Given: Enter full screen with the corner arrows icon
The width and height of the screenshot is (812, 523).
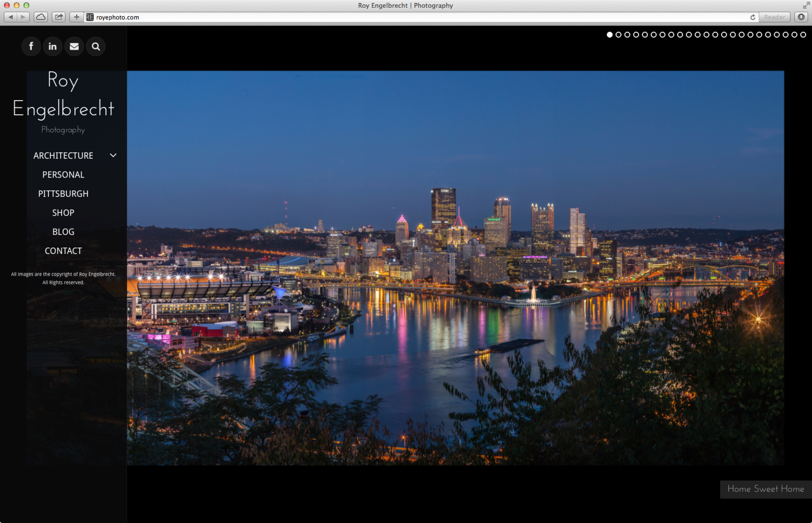Looking at the screenshot, I should 806,5.
